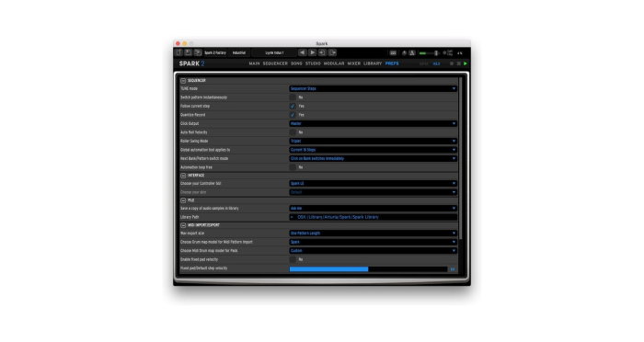644x342 pixels.
Task: Open the Choose your skin dropdown
Action: [373, 192]
